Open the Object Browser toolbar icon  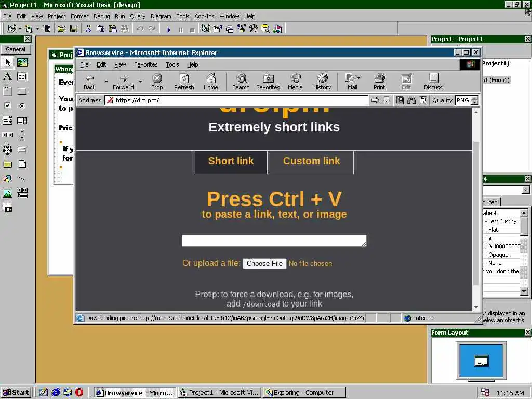[x=242, y=29]
